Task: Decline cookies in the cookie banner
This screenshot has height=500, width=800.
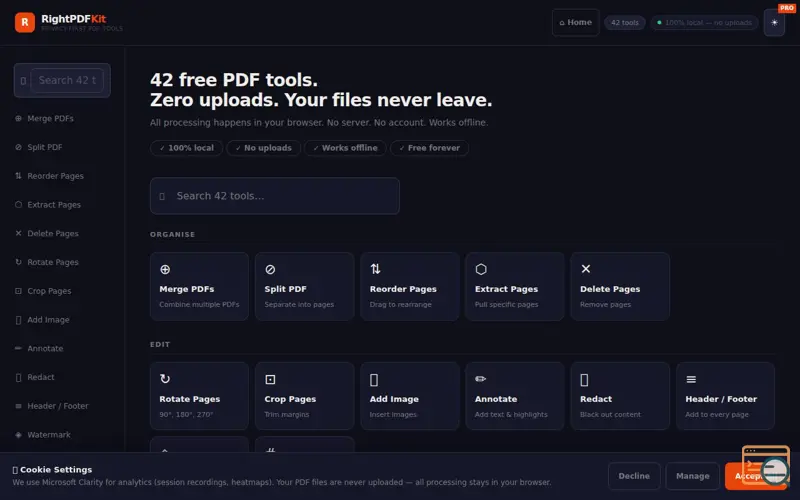Action: pos(634,476)
